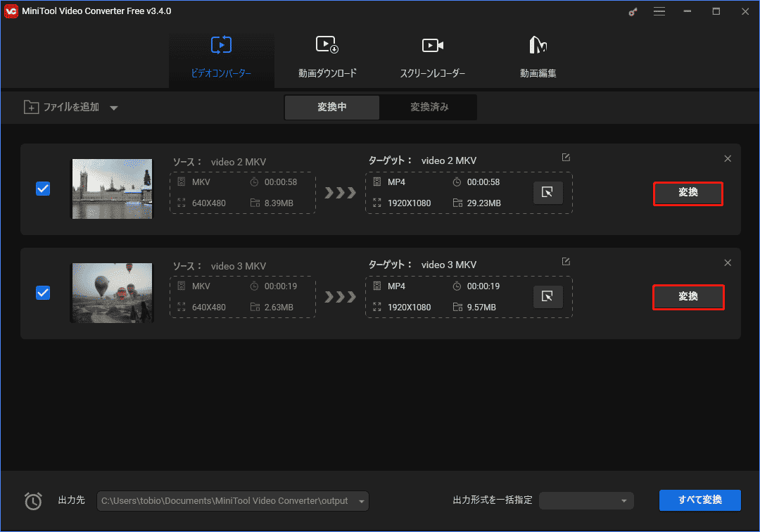Open the スクリーンレコーダー tab
760x532 pixels.
click(432, 58)
